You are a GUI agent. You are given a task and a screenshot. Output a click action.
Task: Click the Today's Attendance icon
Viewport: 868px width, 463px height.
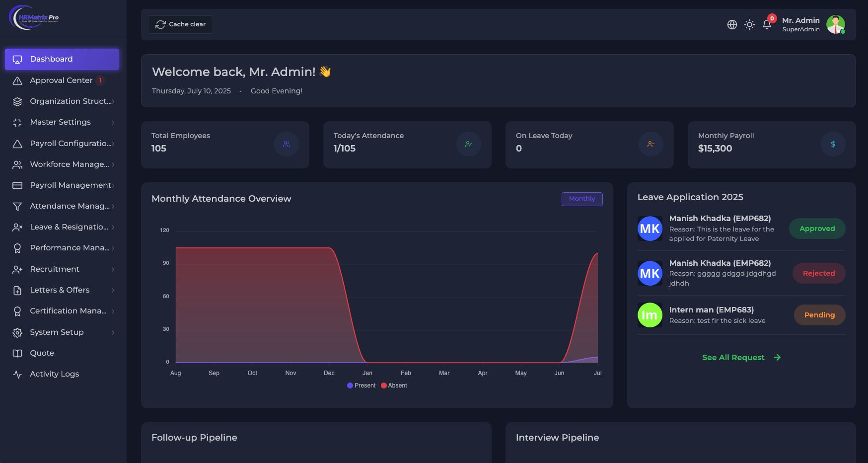[469, 144]
